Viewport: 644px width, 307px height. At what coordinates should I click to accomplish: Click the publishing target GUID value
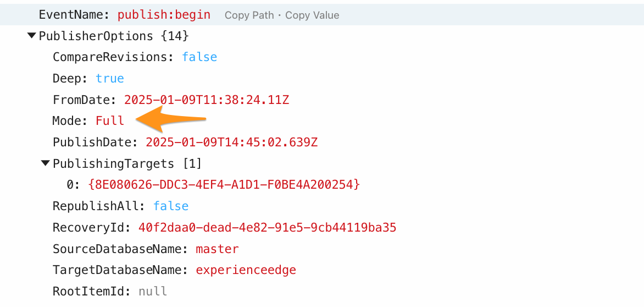coord(224,185)
